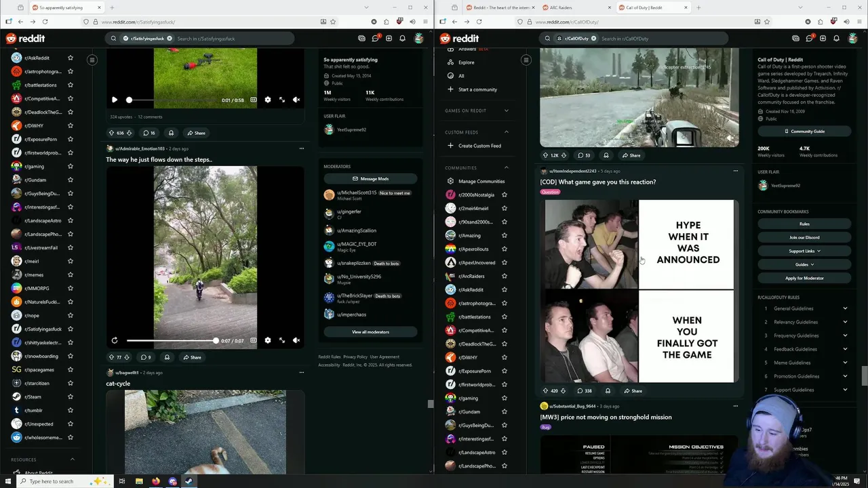868x488 pixels.
Task: Open fullscreen on the stairs video
Action: point(282,340)
